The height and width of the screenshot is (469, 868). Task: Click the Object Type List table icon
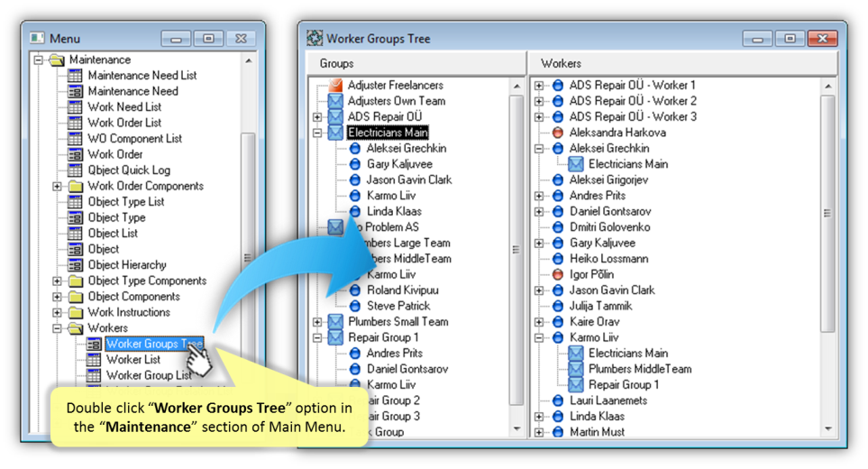(x=75, y=201)
